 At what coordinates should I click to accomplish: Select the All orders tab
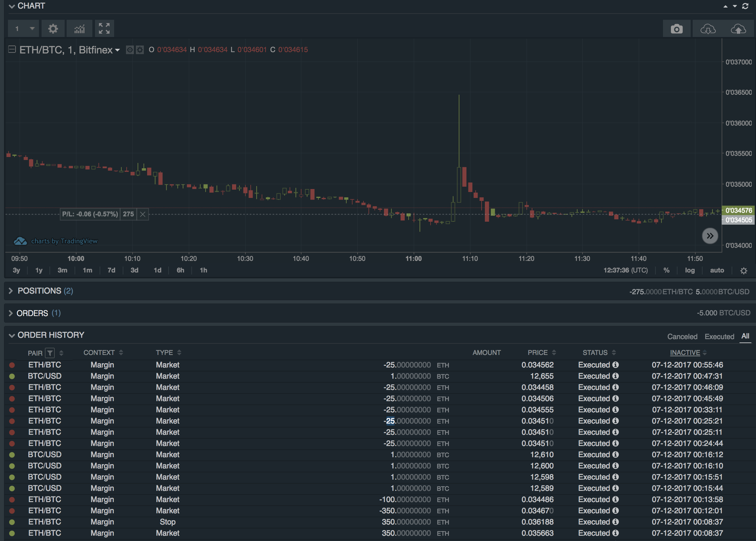click(745, 336)
